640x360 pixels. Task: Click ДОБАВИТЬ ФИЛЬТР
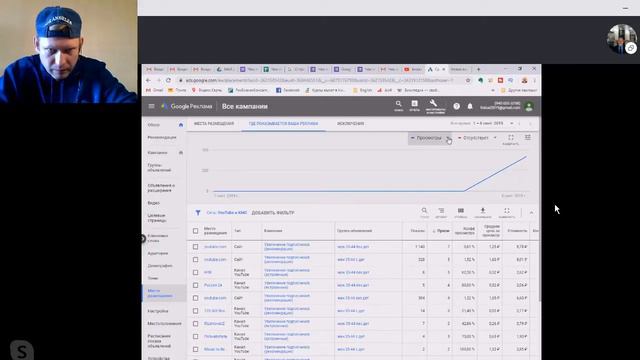click(x=273, y=213)
